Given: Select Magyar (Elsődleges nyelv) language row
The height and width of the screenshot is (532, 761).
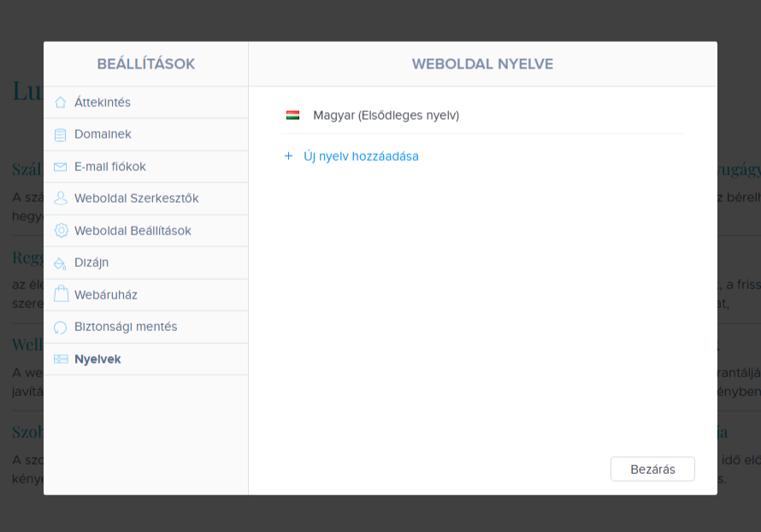Looking at the screenshot, I should 482,115.
